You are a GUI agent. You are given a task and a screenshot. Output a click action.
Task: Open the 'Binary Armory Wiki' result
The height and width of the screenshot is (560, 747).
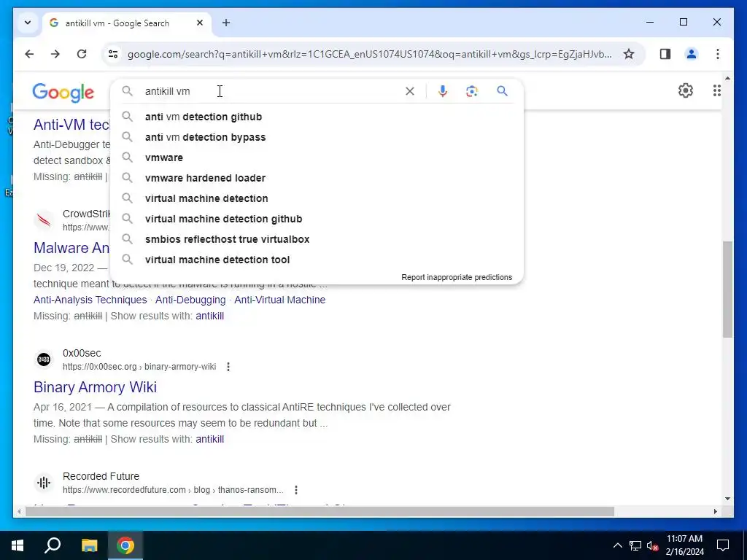coord(96,387)
